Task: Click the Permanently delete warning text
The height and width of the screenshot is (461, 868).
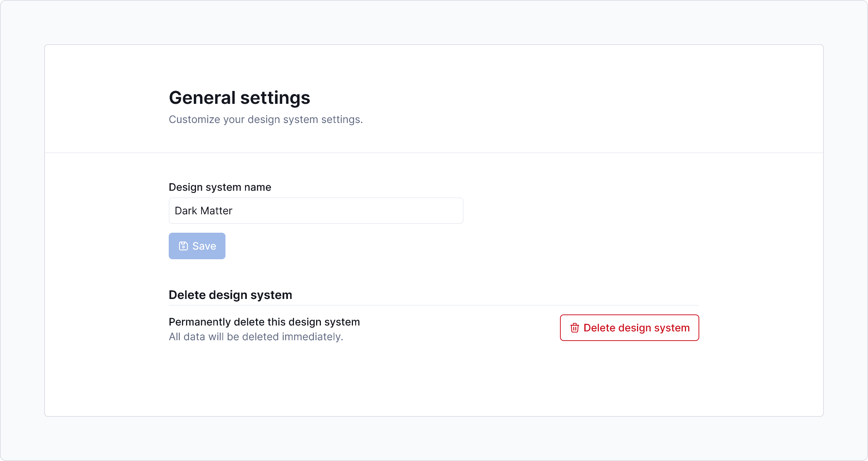Action: coord(264,321)
